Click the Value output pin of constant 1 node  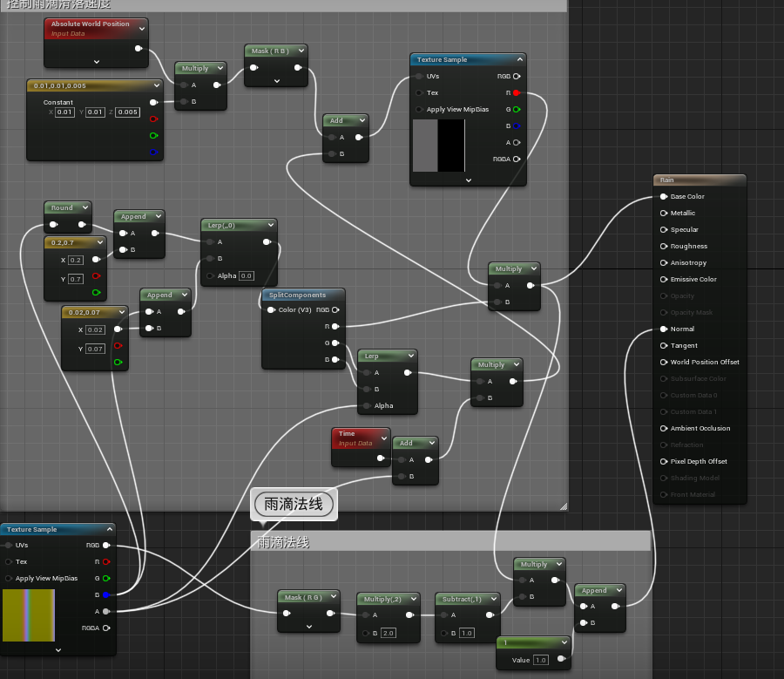561,658
